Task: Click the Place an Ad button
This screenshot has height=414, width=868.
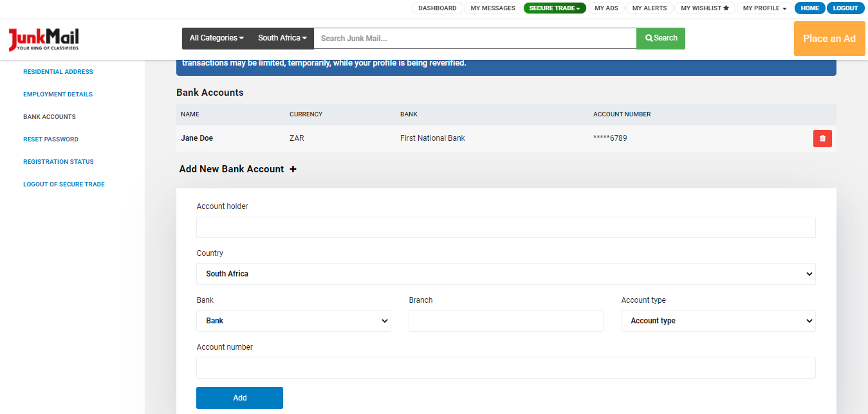Action: [829, 39]
